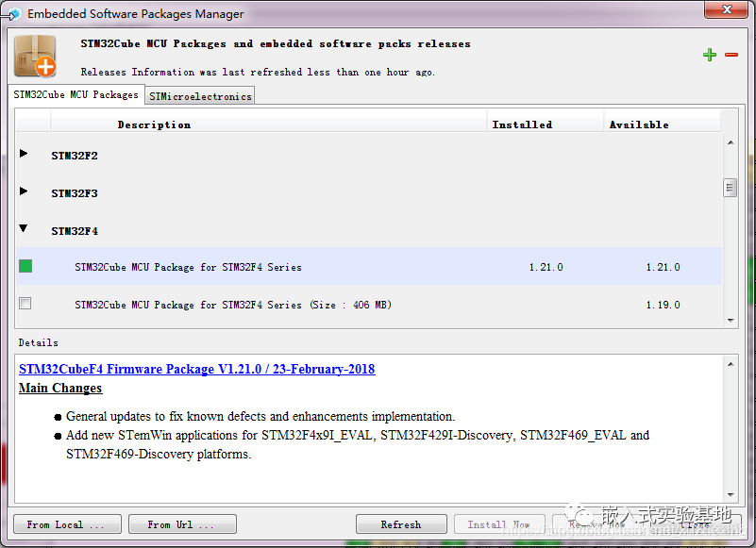Toggle the green checkbox for STM32F4 1.21.0 package
The image size is (756, 548).
pyautogui.click(x=25, y=266)
